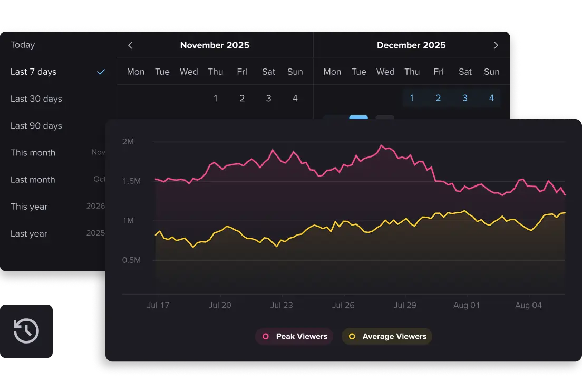Open the November 2025 month selector
This screenshot has width=582, height=392.
[215, 45]
